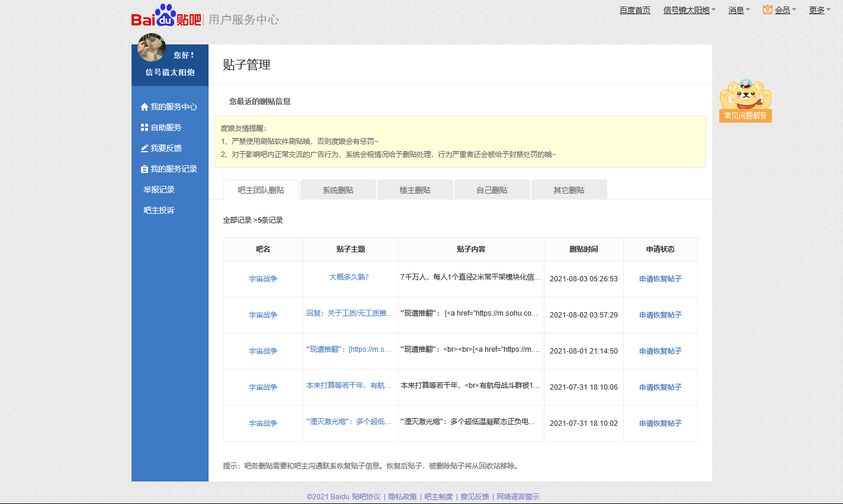Viewport: 843px width, 504px height.
Task: Open 我的服务记录 clipboard icon
Action: (x=144, y=169)
